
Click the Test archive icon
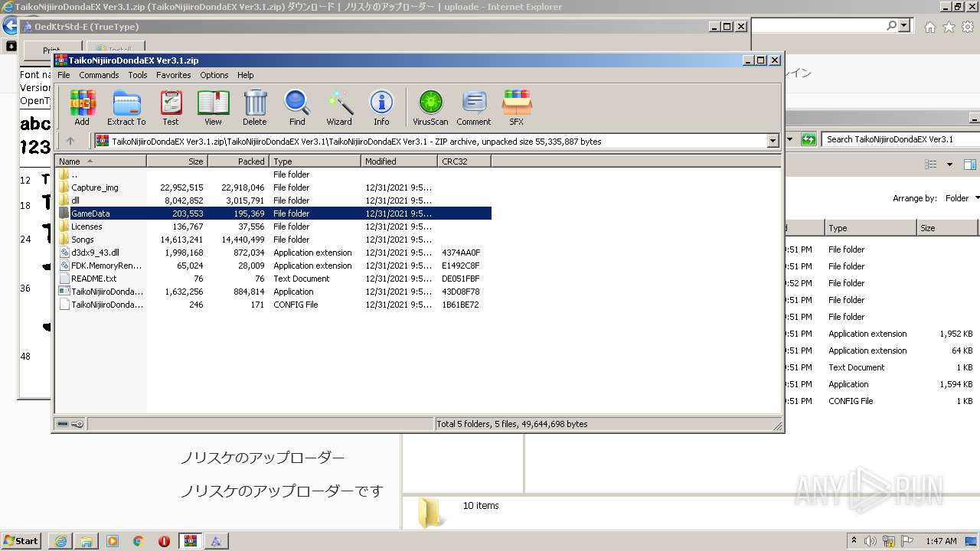point(171,107)
